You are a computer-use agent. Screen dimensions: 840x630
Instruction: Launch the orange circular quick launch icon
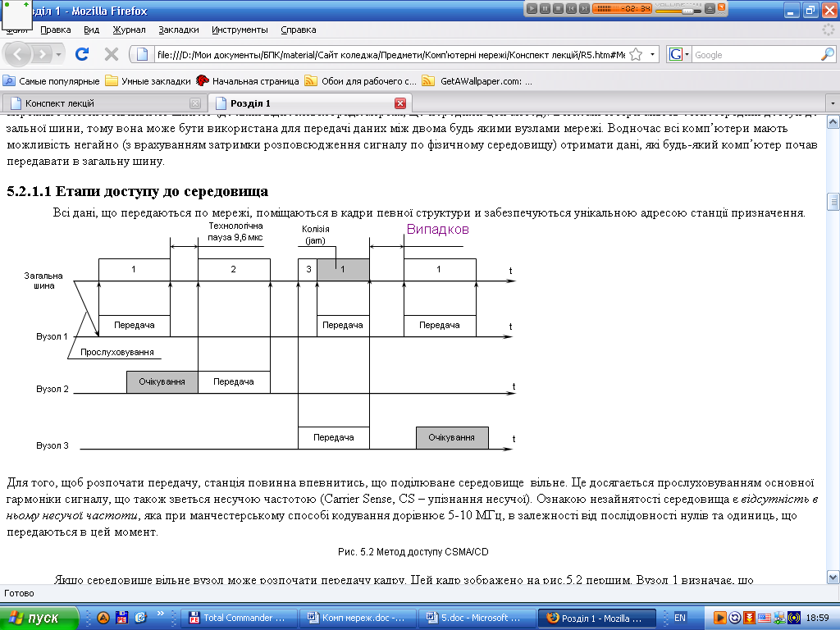(103, 618)
